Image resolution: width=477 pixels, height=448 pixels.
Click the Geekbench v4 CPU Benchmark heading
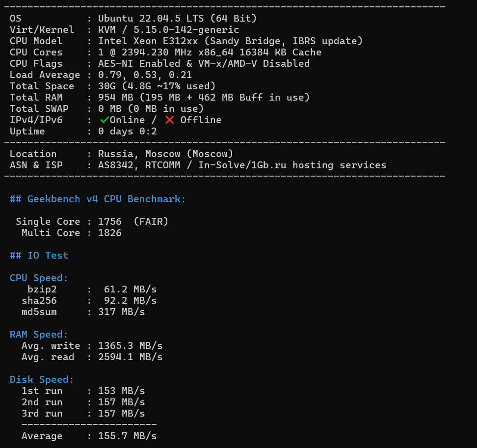(98, 199)
